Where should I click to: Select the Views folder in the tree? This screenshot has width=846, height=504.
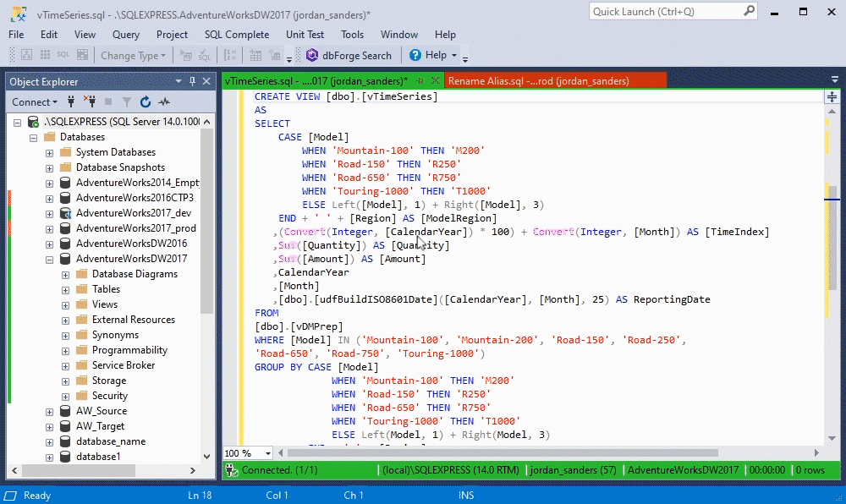[x=105, y=304]
